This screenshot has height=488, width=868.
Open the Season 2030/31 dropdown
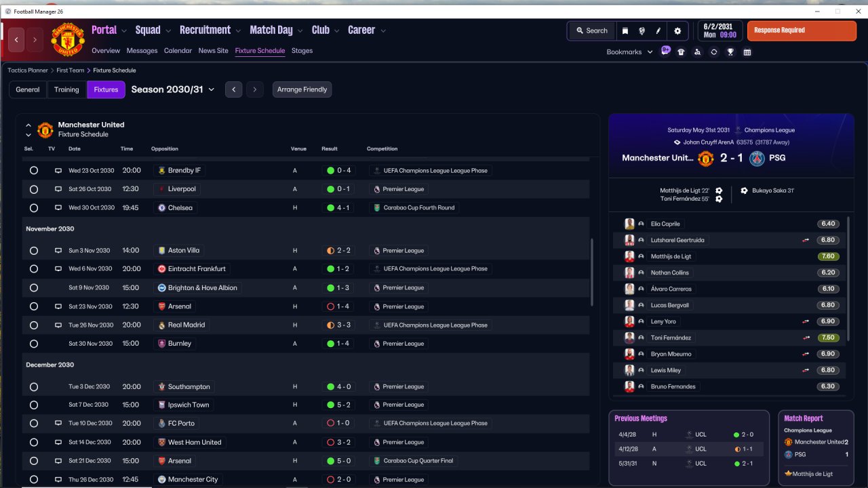coord(173,89)
